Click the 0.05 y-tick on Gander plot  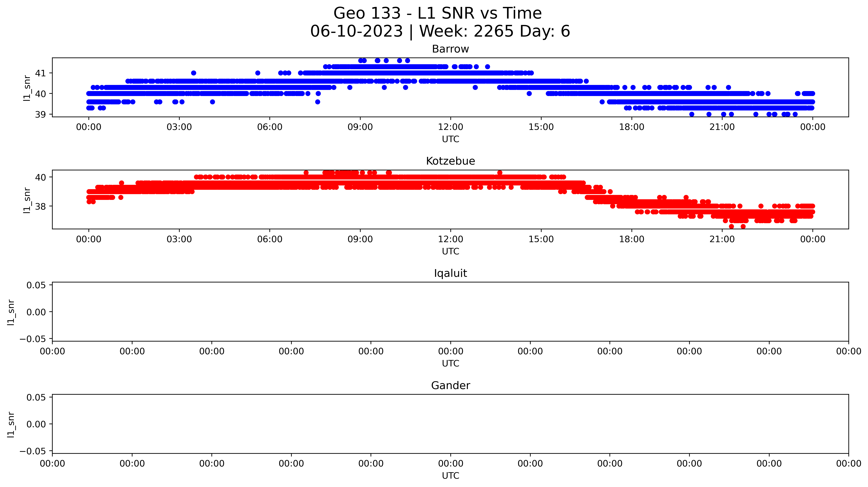click(x=36, y=398)
